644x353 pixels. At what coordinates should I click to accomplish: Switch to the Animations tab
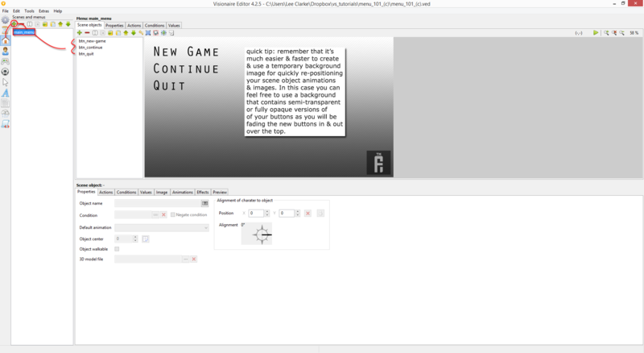(183, 192)
